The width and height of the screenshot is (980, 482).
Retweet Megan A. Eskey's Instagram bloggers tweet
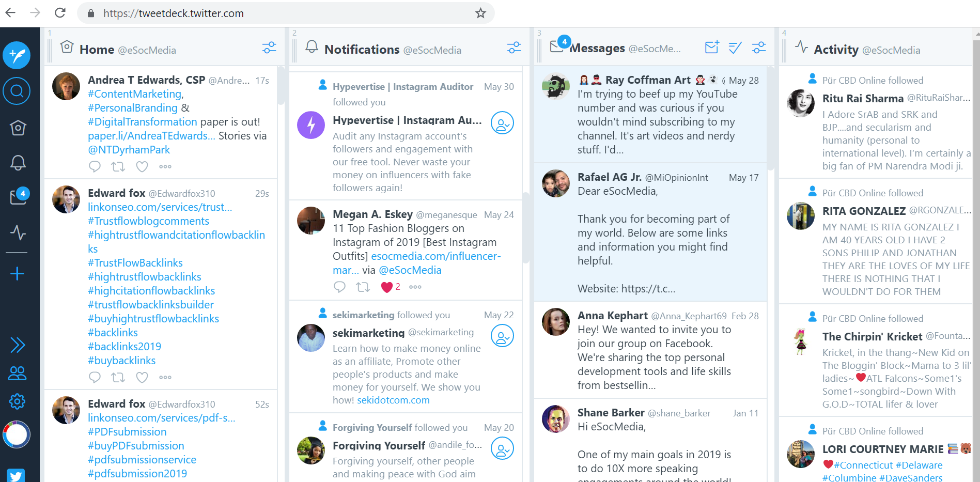coord(363,287)
